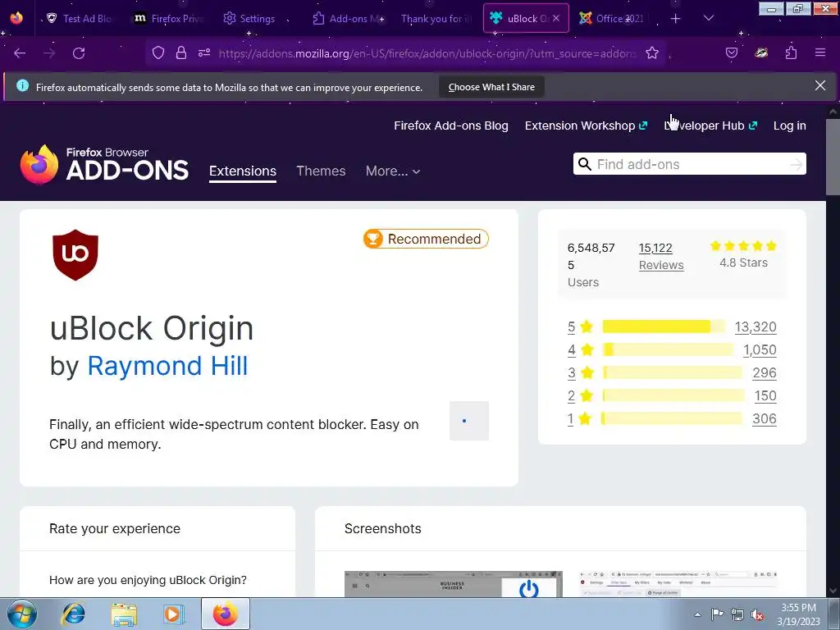Click the muted volume tray icon

click(757, 614)
